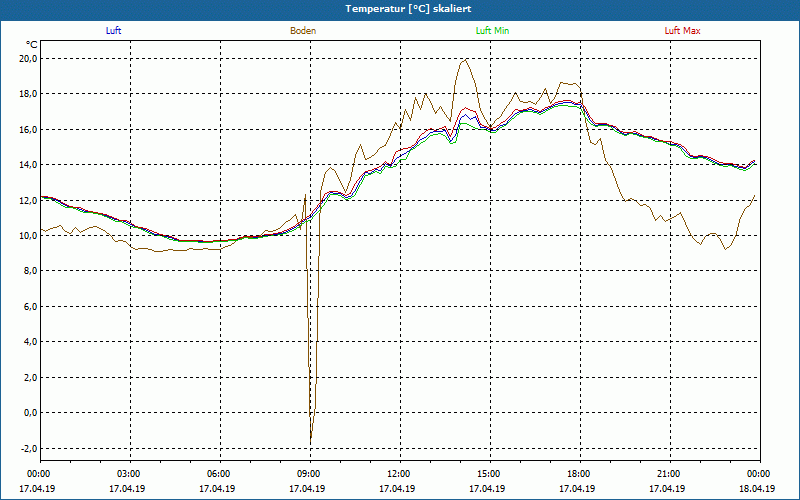The height and width of the screenshot is (500, 800).
Task: Click the 8,0 y-axis label
Action: point(31,271)
